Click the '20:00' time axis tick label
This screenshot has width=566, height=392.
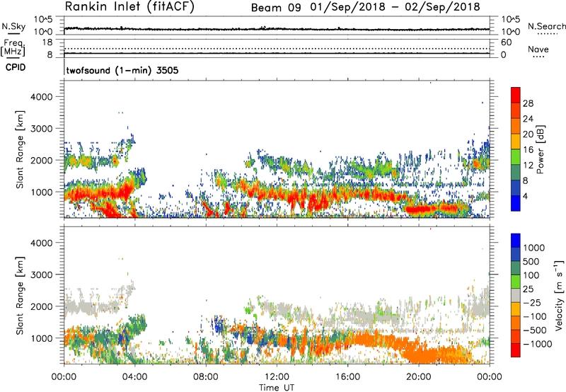pos(419,377)
